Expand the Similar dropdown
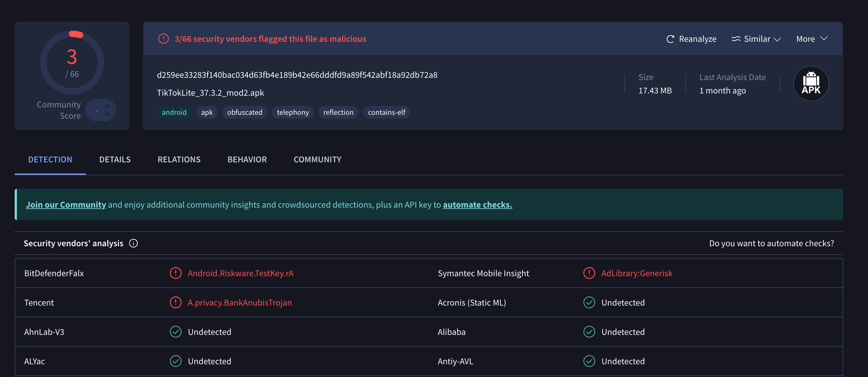The width and height of the screenshot is (868, 377). [756, 39]
